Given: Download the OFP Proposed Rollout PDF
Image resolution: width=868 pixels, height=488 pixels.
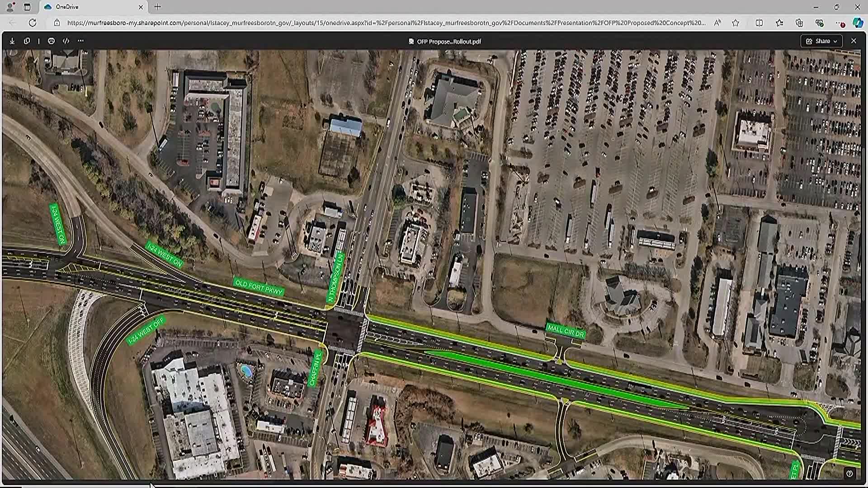Looking at the screenshot, I should pos(12,41).
